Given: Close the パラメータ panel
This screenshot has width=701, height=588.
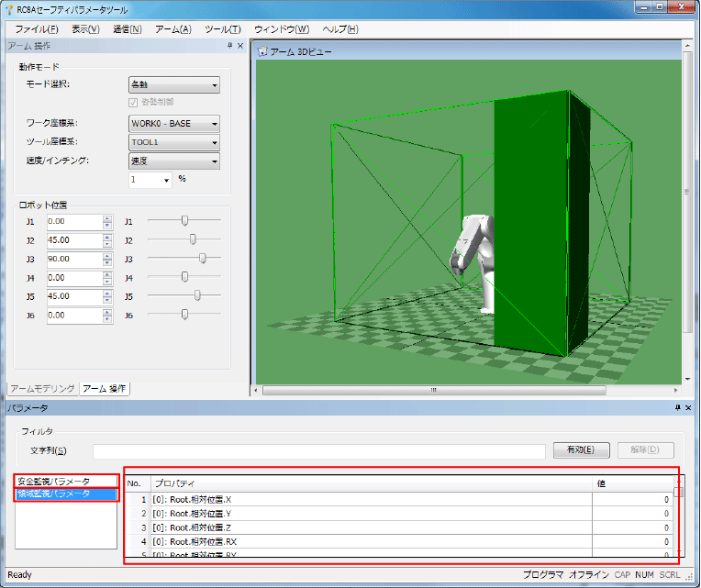Looking at the screenshot, I should pos(689,407).
